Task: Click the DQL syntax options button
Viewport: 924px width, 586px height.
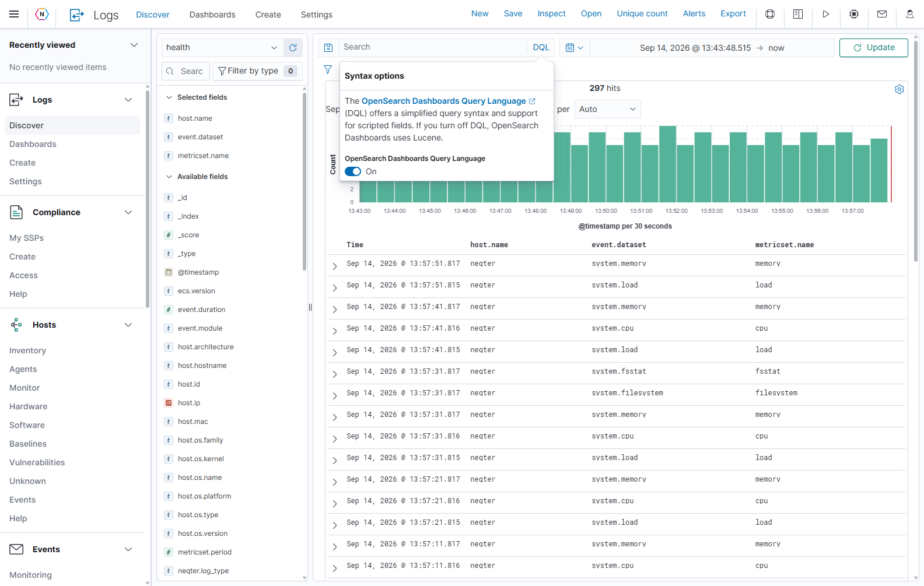Action: pos(541,48)
